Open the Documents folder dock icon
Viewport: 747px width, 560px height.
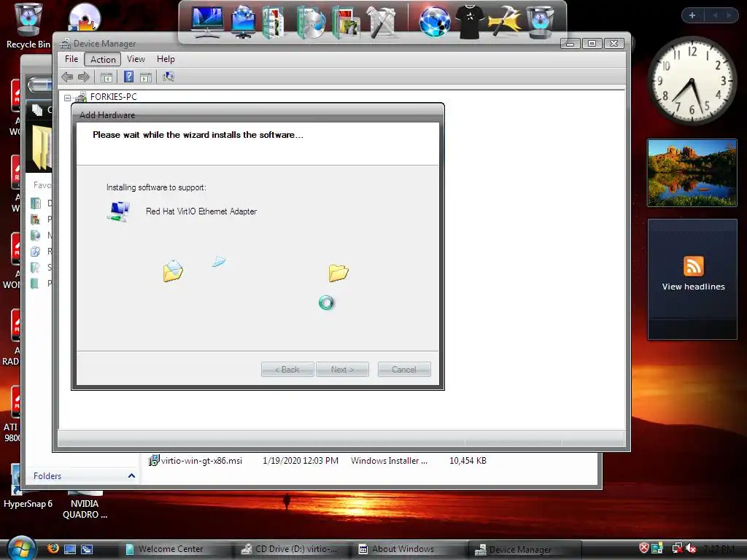(x=274, y=22)
